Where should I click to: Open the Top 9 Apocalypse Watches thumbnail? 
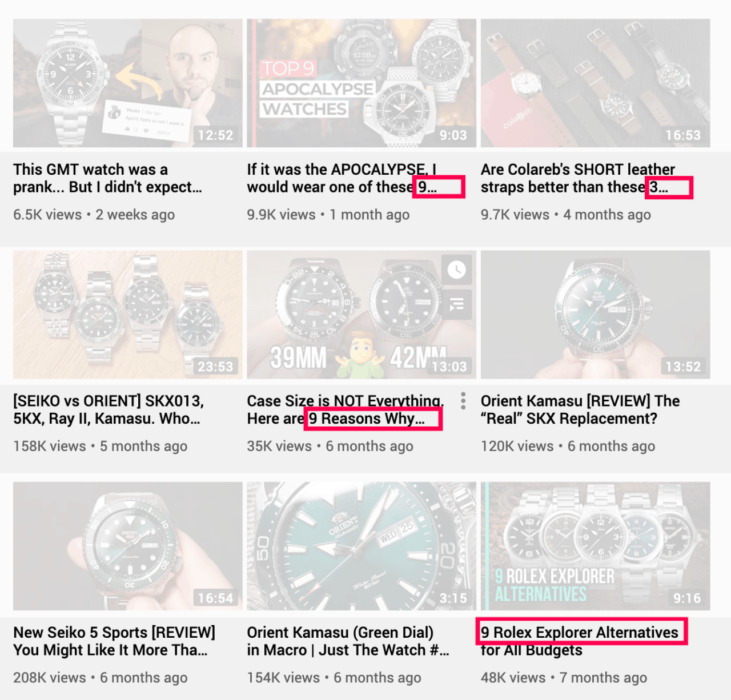(x=362, y=83)
